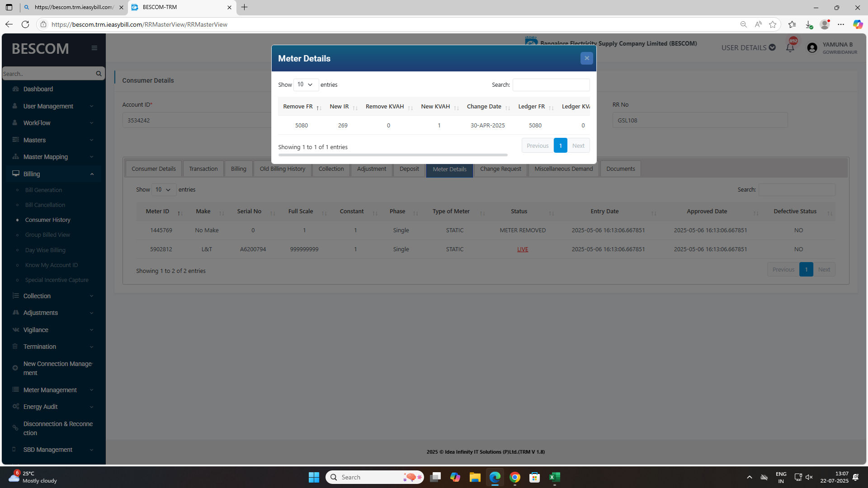Screen dimensions: 868x488
Task: Sort dialog table by Change Date
Action: click(x=487, y=107)
